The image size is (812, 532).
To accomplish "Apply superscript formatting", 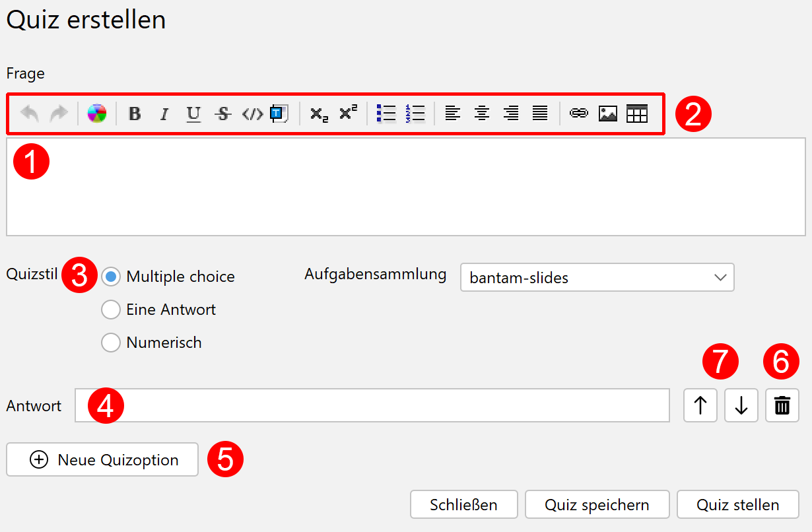I will coord(347,114).
